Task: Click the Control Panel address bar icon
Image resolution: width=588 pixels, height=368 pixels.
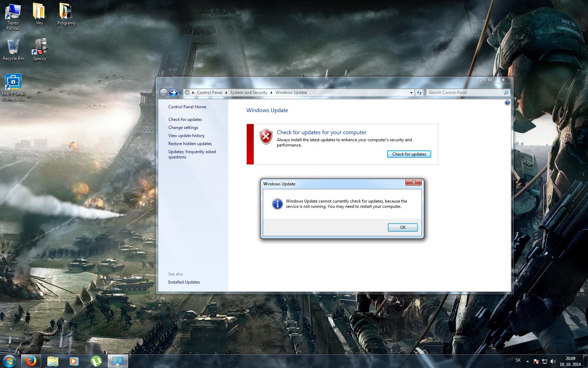Action: (x=187, y=93)
